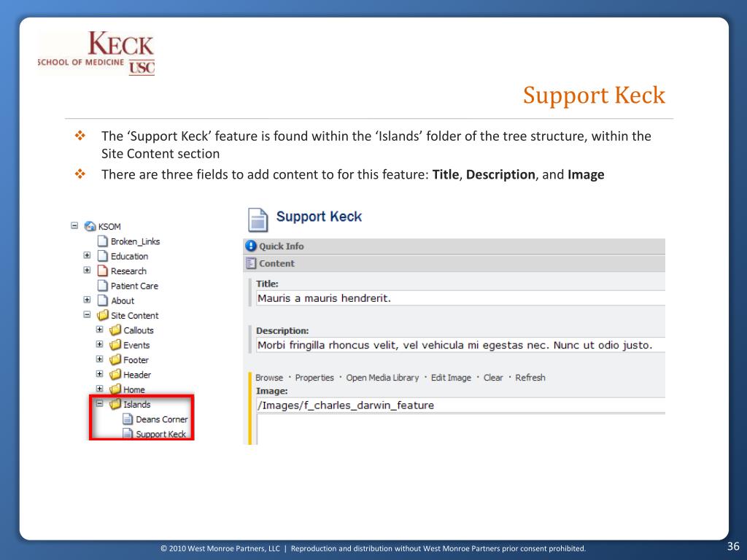Click the Properties image link

314,378
